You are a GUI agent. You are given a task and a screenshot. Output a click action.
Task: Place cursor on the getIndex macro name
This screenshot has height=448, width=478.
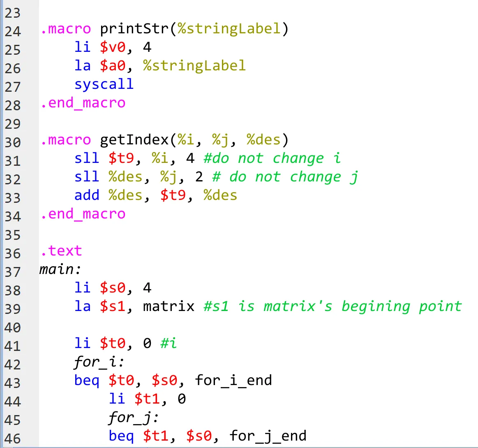[135, 140]
